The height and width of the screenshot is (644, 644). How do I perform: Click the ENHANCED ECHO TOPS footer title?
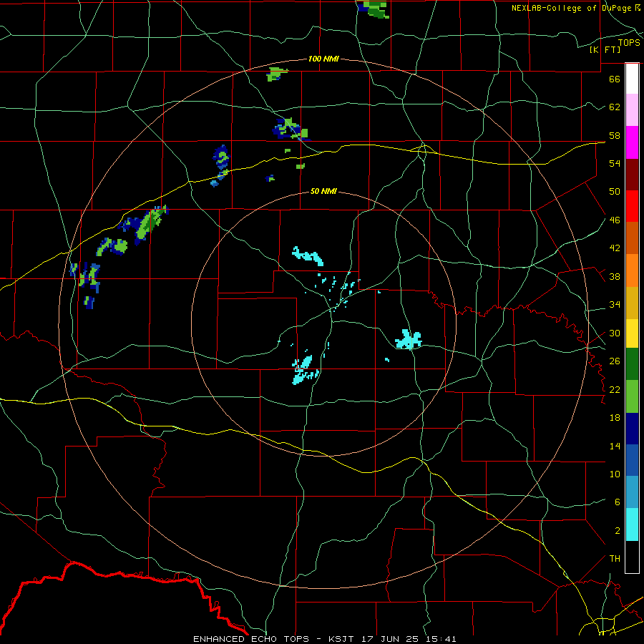click(x=251, y=639)
